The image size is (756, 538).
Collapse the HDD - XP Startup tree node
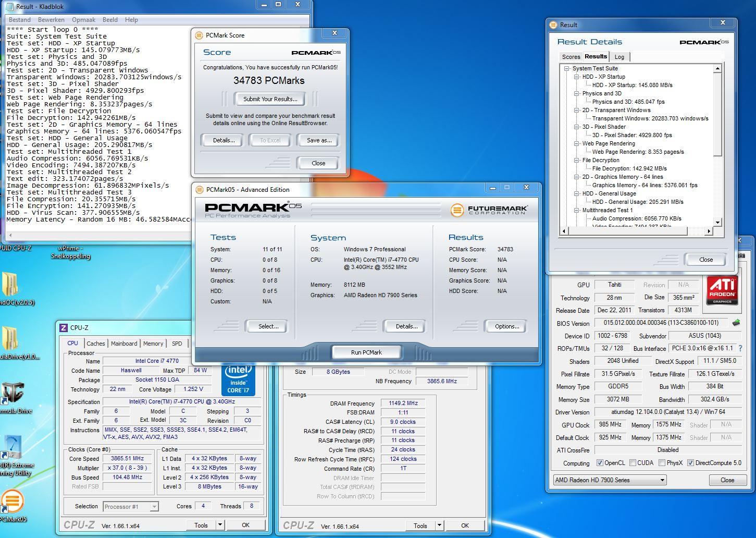tap(577, 77)
